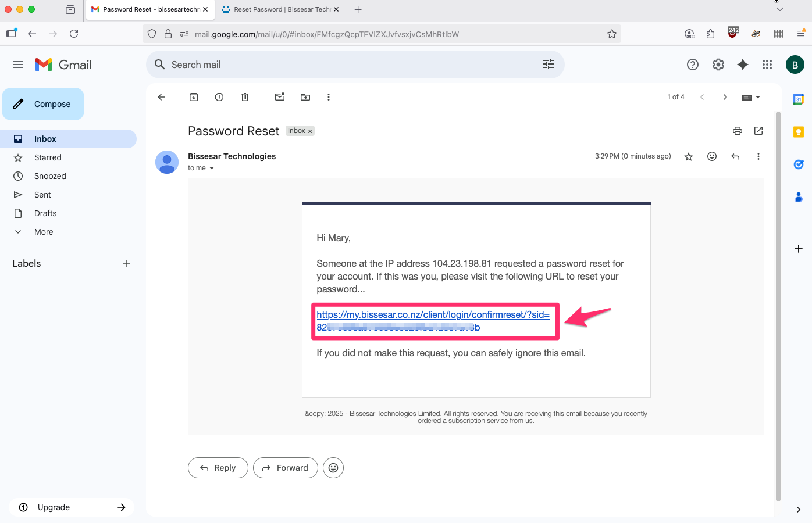
Task: Navigate browser back
Action: point(32,34)
